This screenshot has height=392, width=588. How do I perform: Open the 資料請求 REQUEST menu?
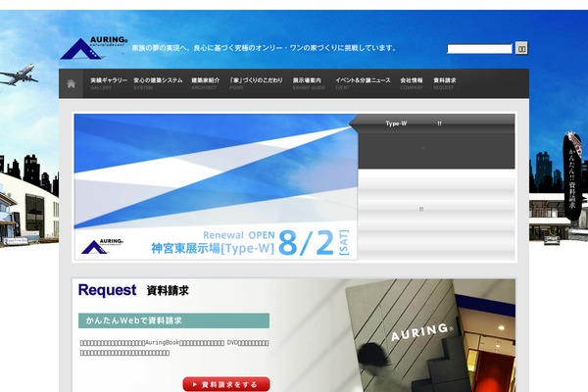click(445, 83)
